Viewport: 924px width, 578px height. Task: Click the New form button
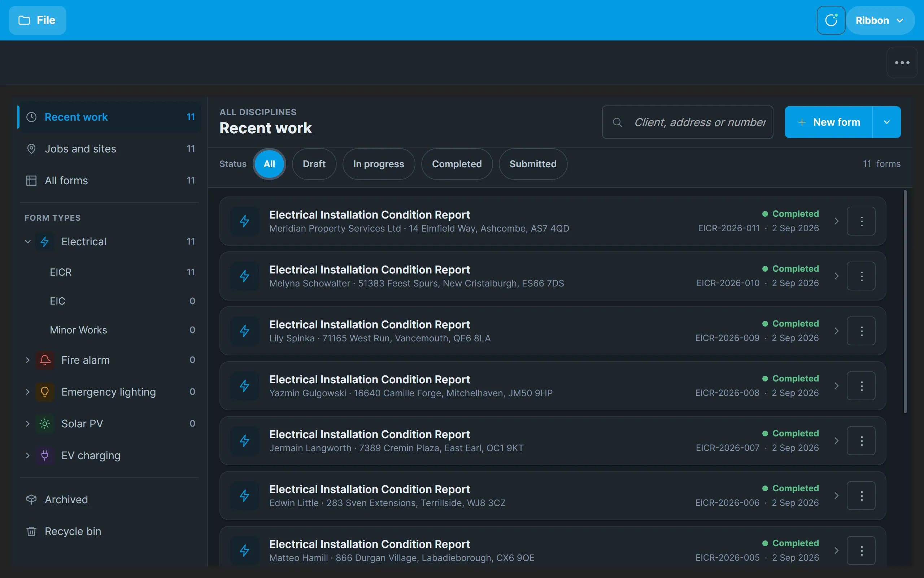point(829,122)
